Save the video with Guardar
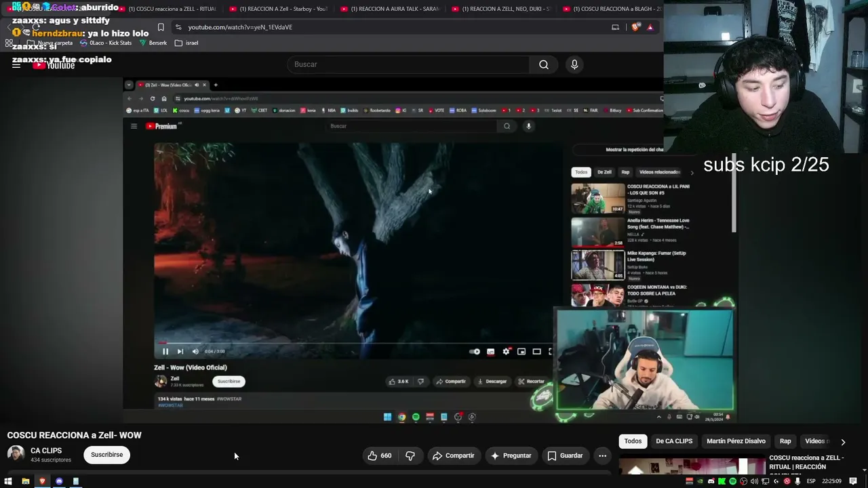The image size is (868, 488). [x=565, y=455]
